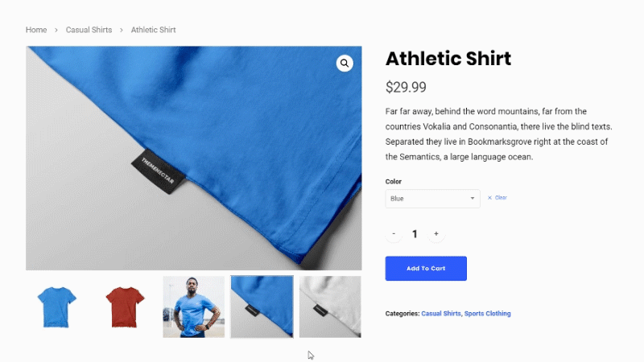Select the thumbnail of man wearing shirt
Image resolution: width=644 pixels, height=362 pixels.
tap(194, 307)
